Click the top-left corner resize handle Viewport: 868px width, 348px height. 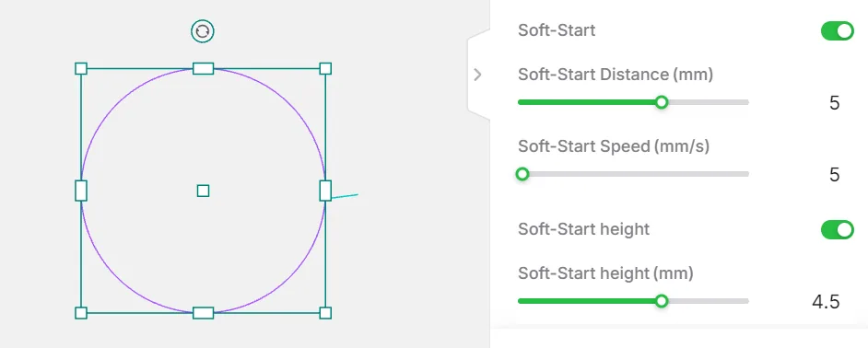pyautogui.click(x=81, y=69)
